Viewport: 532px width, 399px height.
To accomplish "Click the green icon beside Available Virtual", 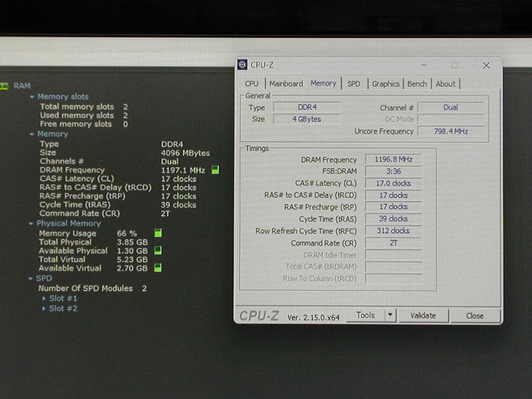I will point(158,267).
